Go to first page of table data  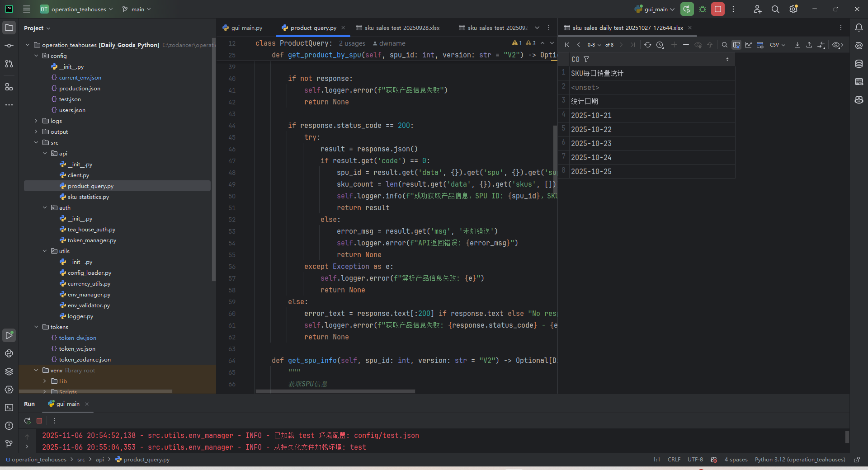(567, 45)
